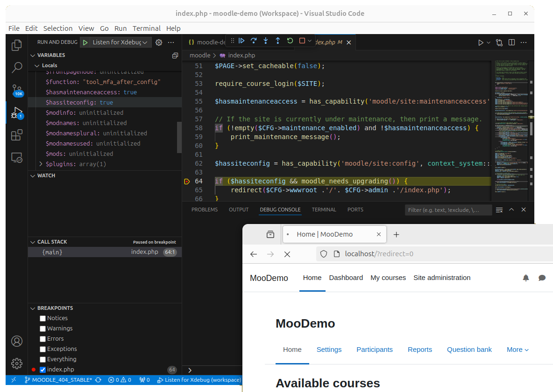Expand the $plugins array variable
553x392 pixels.
tap(41, 164)
